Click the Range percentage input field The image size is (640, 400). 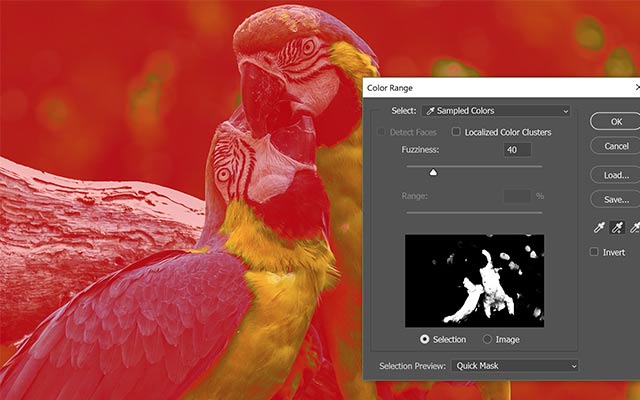517,196
